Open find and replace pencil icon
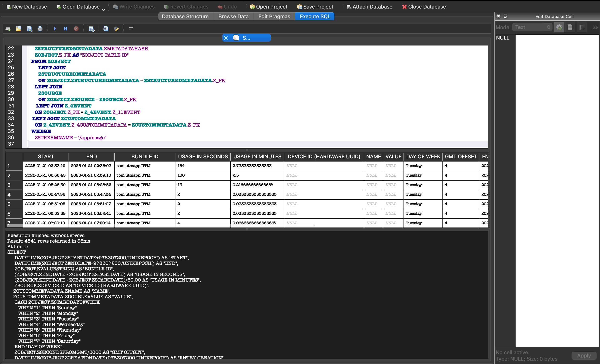Image resolution: width=600 pixels, height=364 pixels. tap(116, 29)
